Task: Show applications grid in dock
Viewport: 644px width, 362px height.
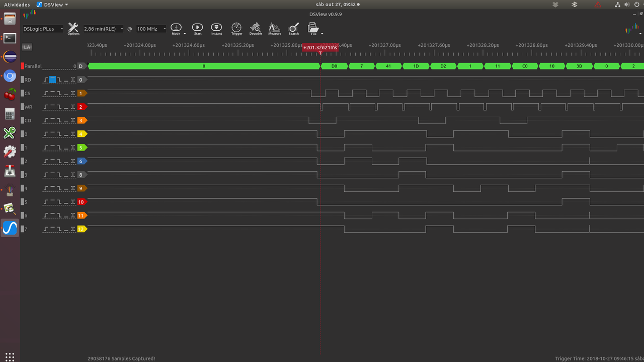Action: click(x=10, y=356)
